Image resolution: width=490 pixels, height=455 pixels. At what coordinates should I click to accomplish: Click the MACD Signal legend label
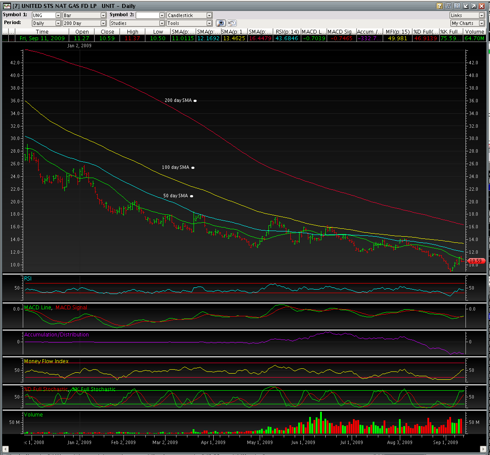click(x=71, y=307)
